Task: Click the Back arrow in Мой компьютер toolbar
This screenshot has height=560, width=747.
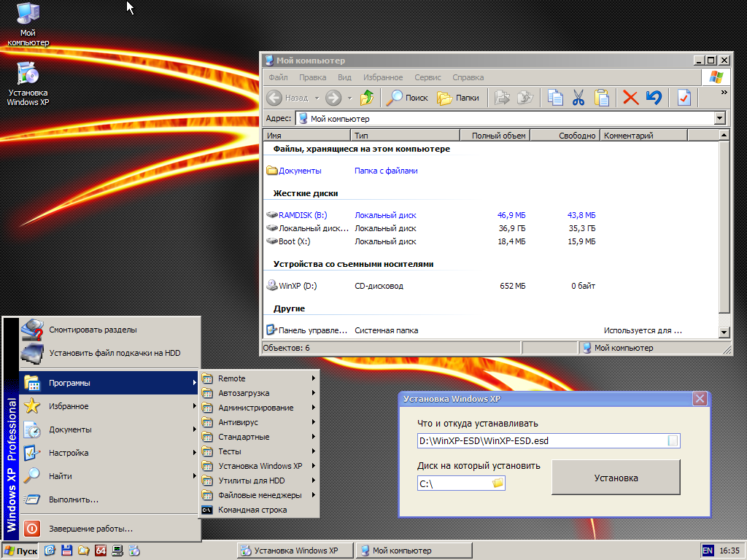Action: [x=274, y=98]
